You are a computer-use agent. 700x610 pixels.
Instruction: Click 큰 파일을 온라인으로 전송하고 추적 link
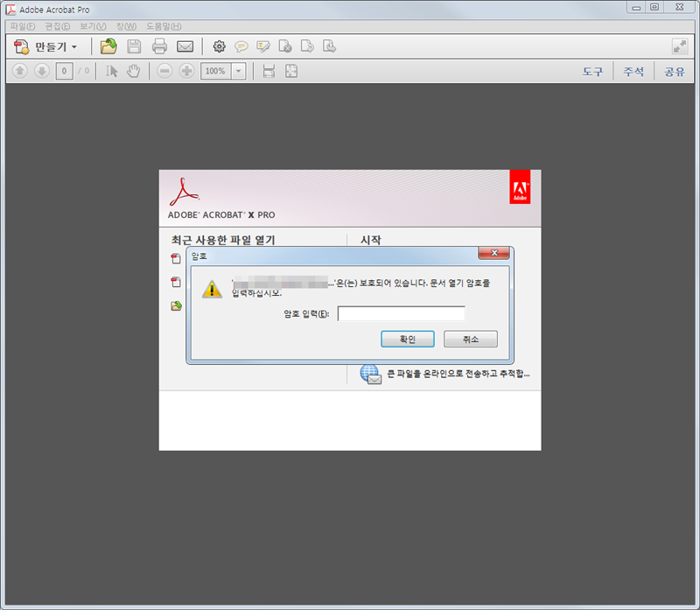pyautogui.click(x=458, y=374)
